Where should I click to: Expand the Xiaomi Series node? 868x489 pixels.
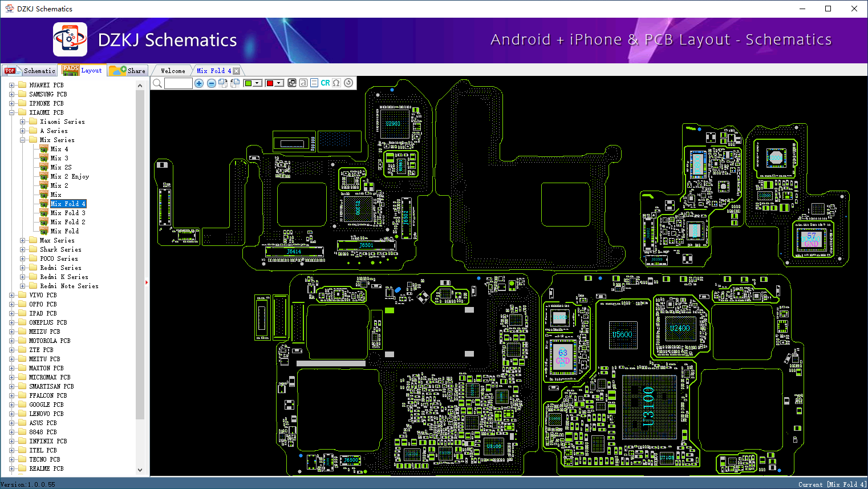(x=23, y=122)
